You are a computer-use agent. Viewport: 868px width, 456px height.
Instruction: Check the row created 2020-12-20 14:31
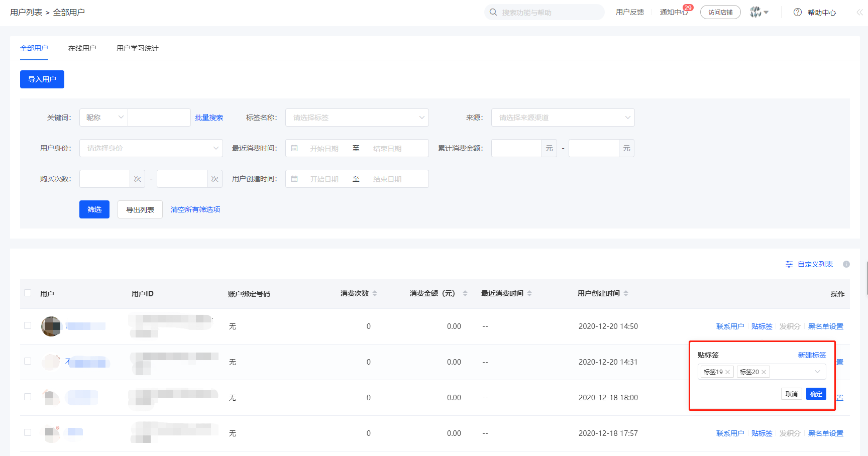click(x=28, y=361)
